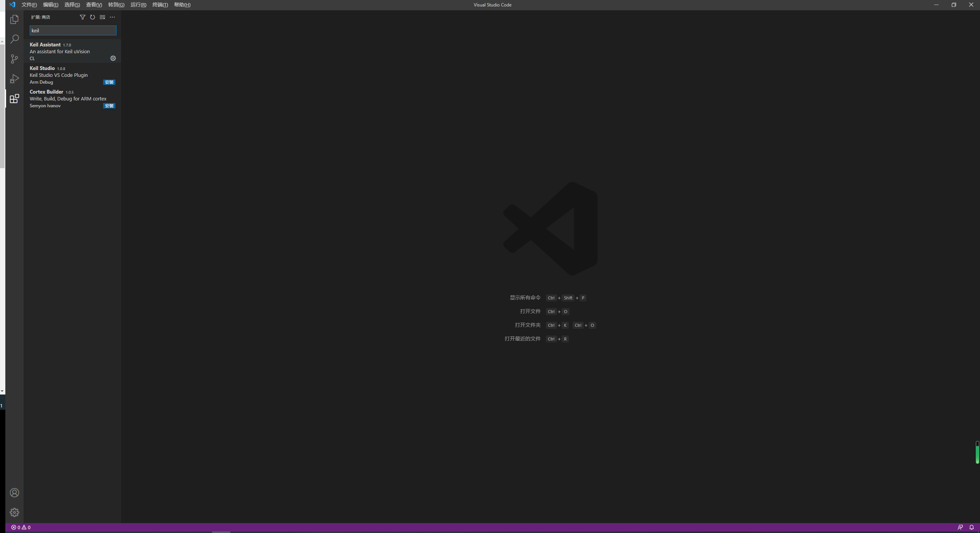
Task: Install the Cortex Builder extension
Action: tap(109, 105)
